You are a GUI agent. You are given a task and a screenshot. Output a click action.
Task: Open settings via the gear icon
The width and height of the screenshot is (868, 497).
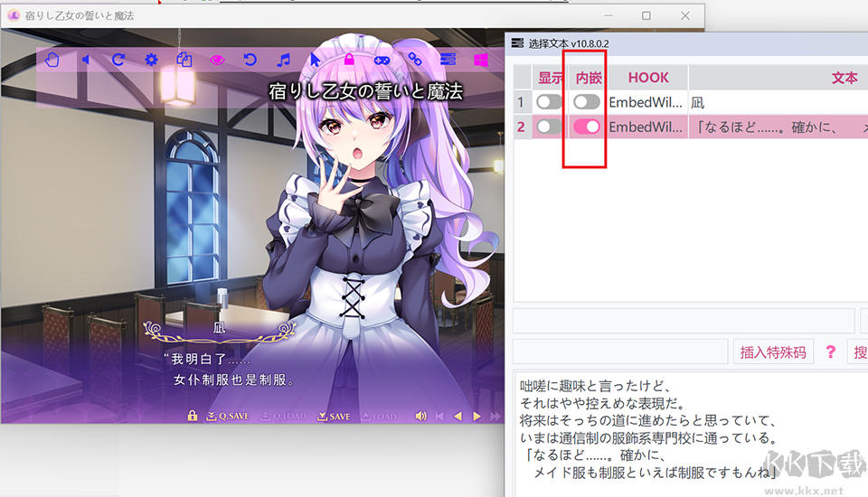pos(151,60)
